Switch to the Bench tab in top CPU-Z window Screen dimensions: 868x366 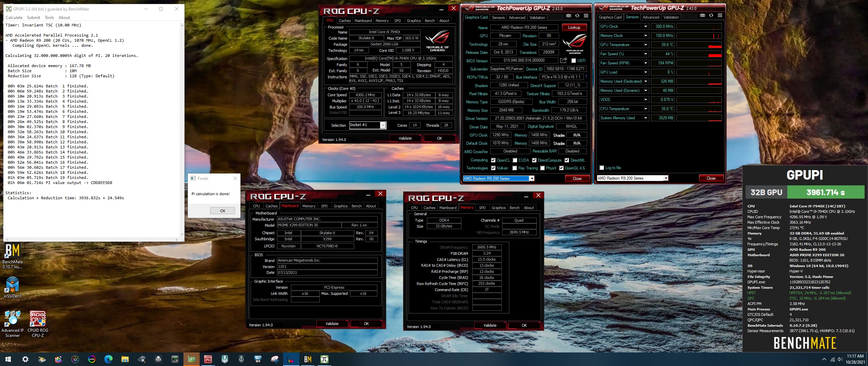(430, 21)
